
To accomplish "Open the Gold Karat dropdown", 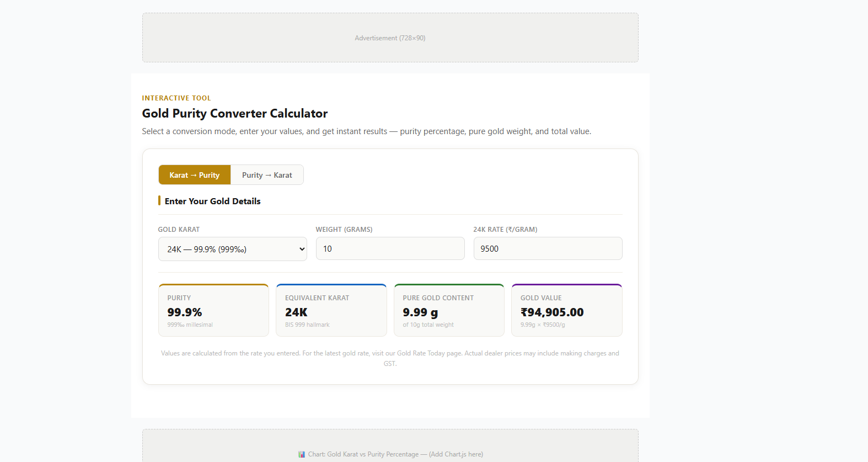I will click(x=233, y=249).
